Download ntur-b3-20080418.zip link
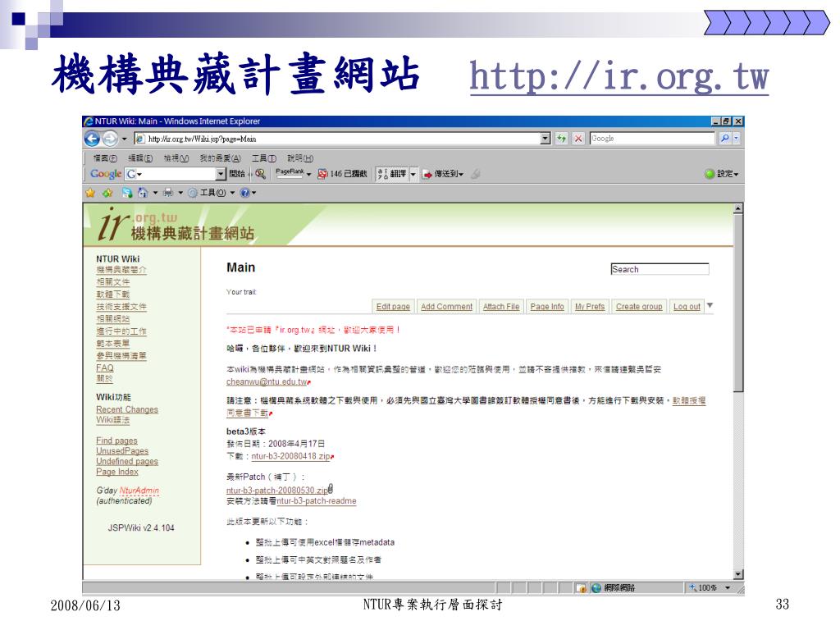This screenshot has width=840, height=630. click(x=290, y=456)
